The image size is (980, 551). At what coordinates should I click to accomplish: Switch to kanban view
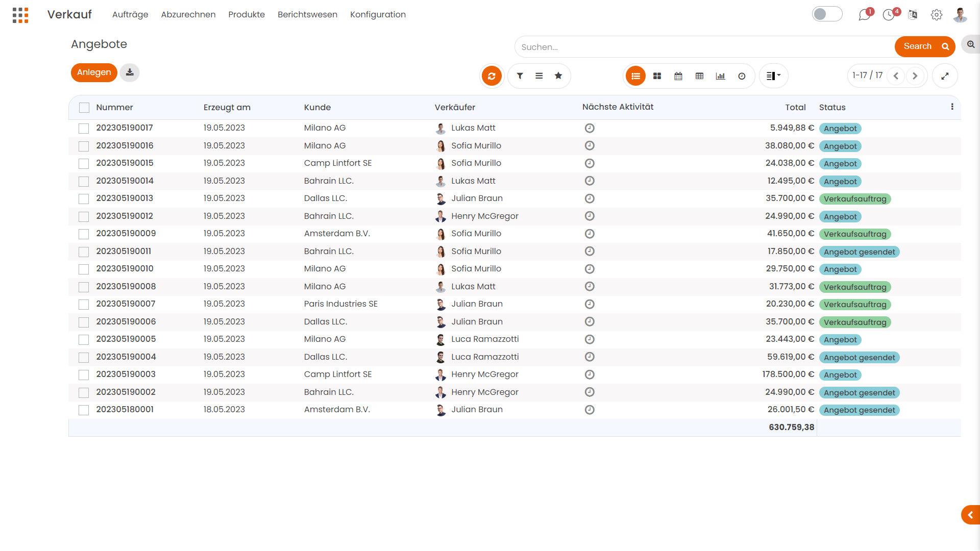click(x=657, y=76)
